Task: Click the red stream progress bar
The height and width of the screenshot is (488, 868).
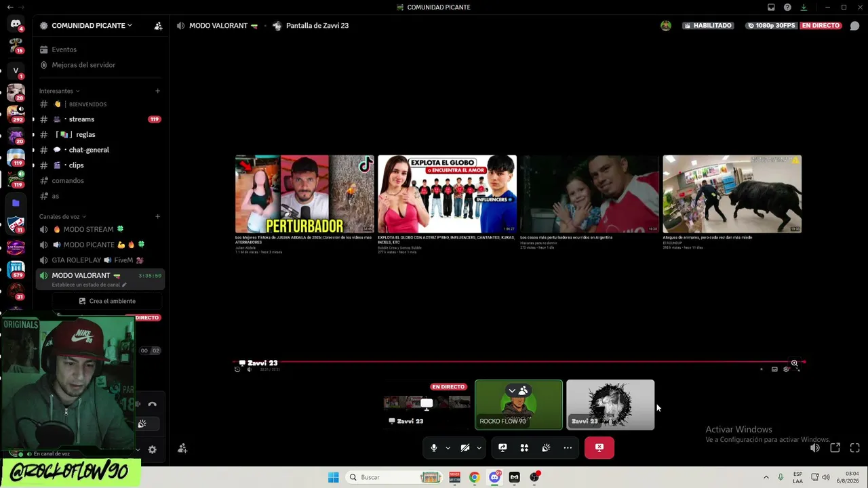Action: coord(519,362)
